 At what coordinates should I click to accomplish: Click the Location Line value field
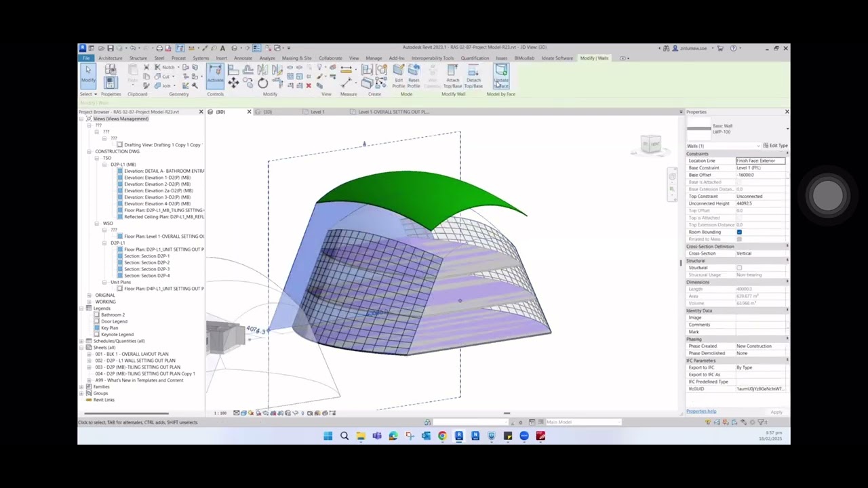(x=760, y=161)
